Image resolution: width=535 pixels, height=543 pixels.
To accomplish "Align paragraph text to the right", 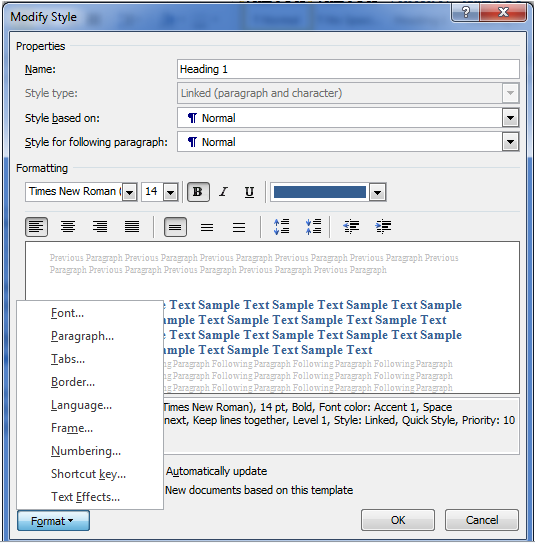I will click(100, 227).
